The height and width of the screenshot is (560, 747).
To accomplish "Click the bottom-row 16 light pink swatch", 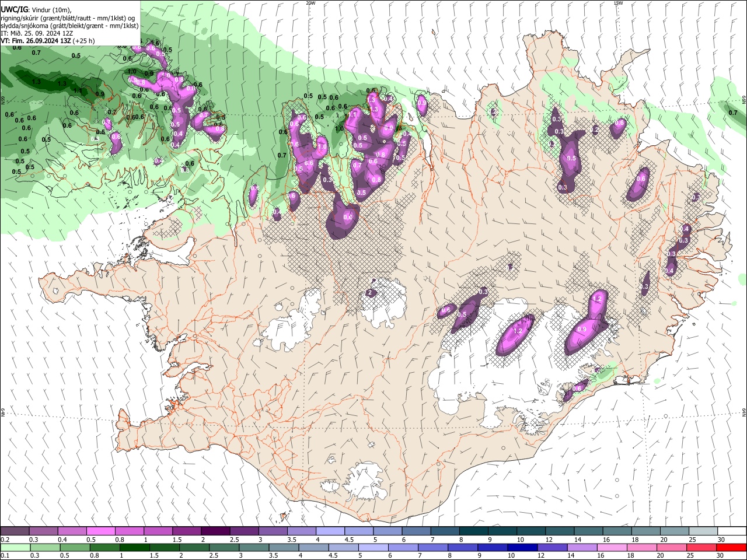I will 611,548.
